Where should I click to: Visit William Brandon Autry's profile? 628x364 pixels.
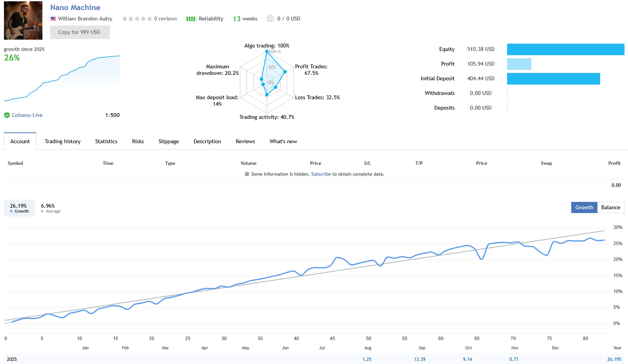coord(85,19)
